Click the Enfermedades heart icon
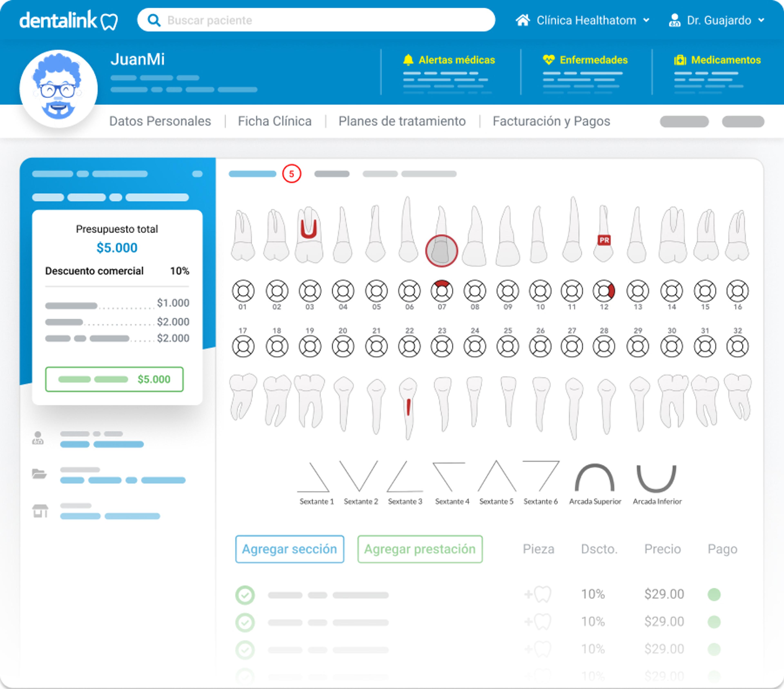 tap(548, 60)
